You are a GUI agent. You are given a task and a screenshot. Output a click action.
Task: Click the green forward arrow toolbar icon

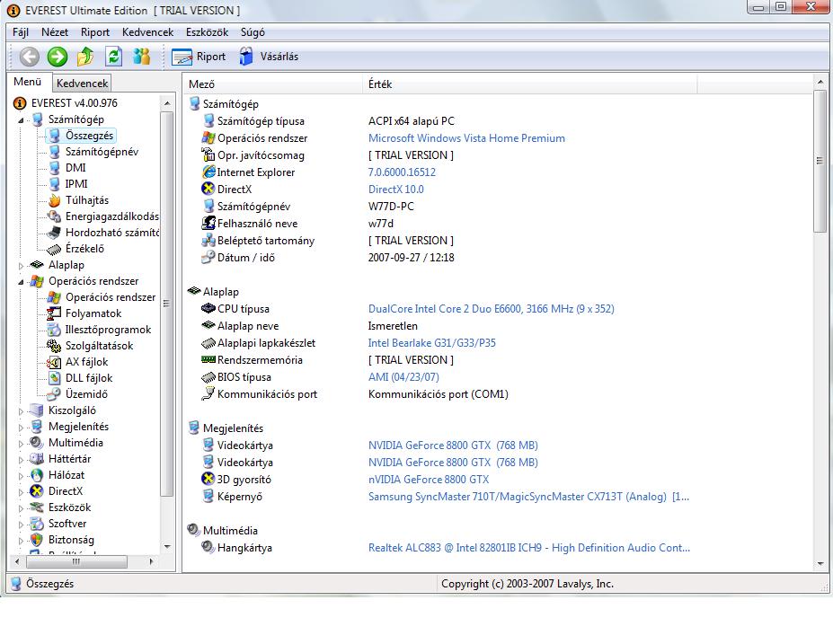pyautogui.click(x=58, y=57)
